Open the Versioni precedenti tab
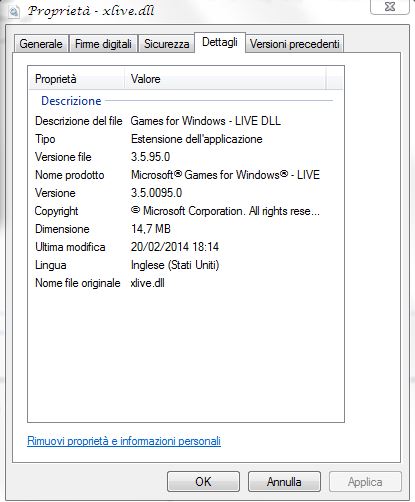This screenshot has height=502, width=415. click(x=295, y=44)
